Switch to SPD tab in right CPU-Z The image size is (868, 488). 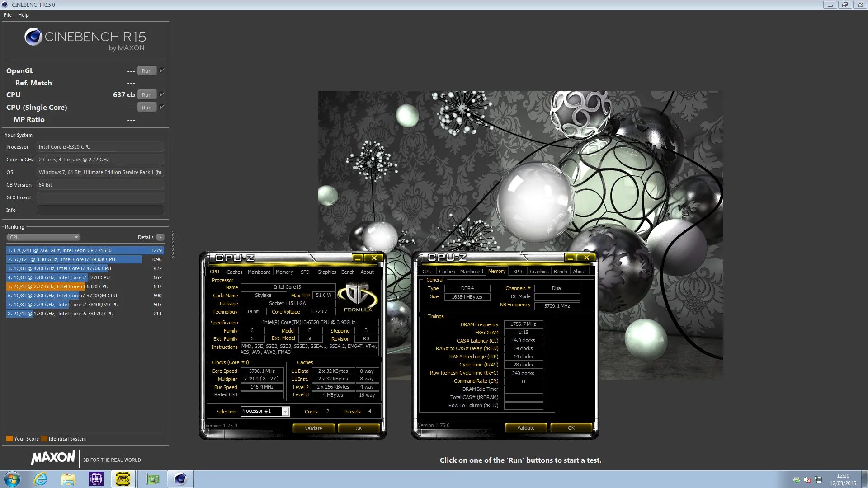(517, 272)
